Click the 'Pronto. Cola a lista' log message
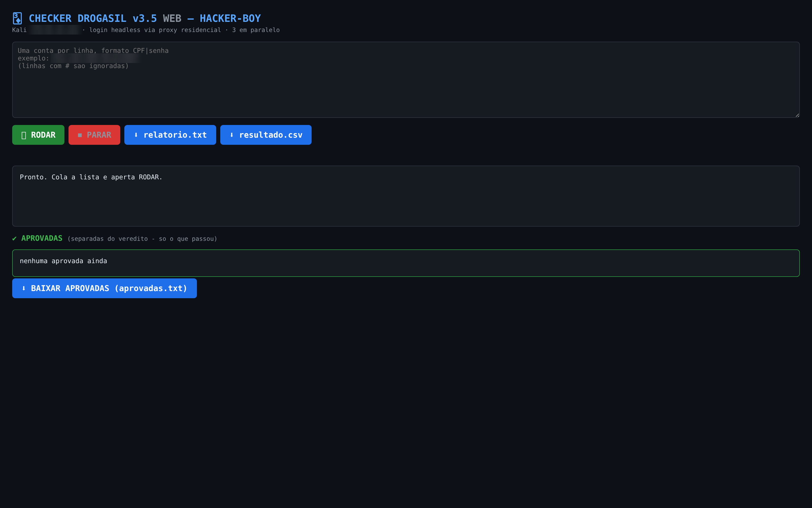Image resolution: width=812 pixels, height=508 pixels. (x=91, y=177)
